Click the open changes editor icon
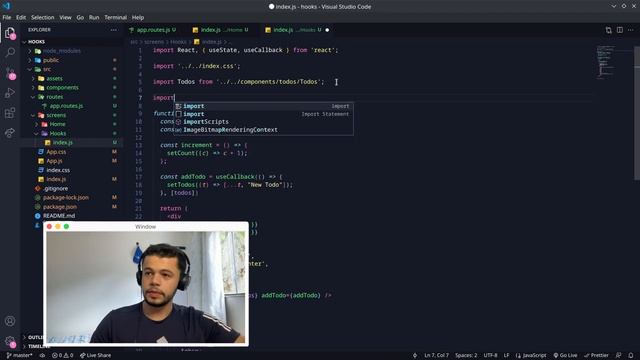Viewport: 640px width, 360px height. [x=609, y=30]
